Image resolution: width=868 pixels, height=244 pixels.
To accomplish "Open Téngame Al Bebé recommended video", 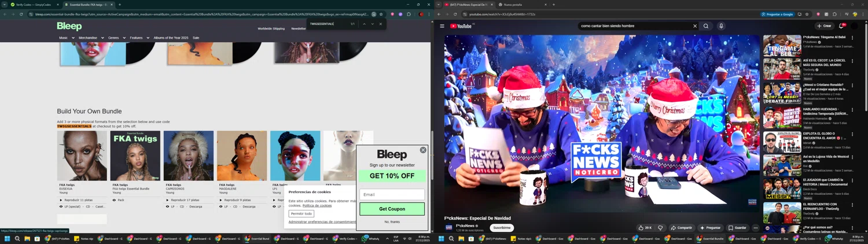I will (782, 45).
